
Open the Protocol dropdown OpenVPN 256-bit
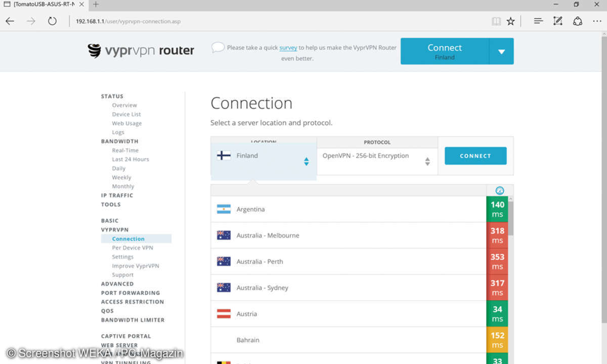[377, 161]
